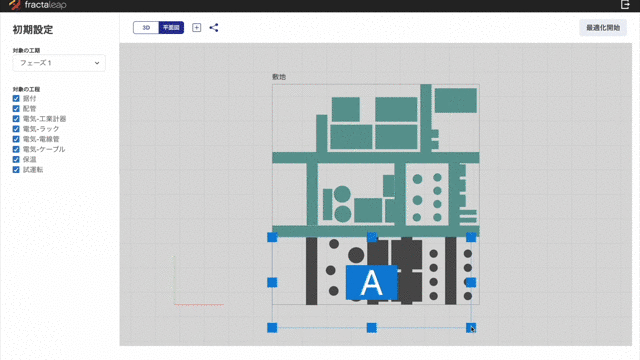Click the logout icon in the top bar
This screenshot has height=360, width=640.
(625, 4)
